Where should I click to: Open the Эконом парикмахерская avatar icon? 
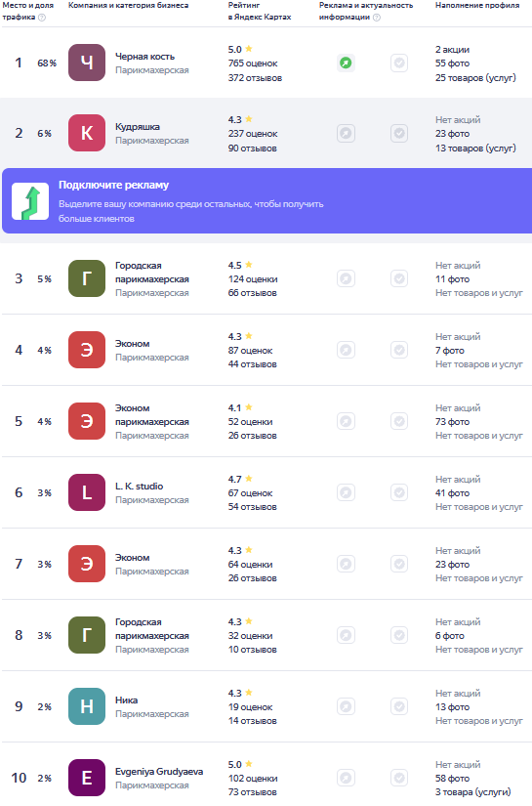tap(87, 421)
